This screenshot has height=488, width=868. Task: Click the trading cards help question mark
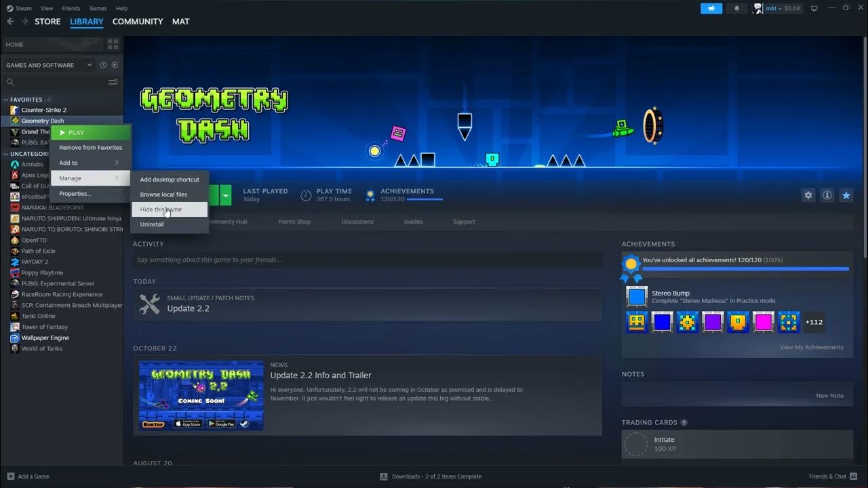click(x=684, y=423)
